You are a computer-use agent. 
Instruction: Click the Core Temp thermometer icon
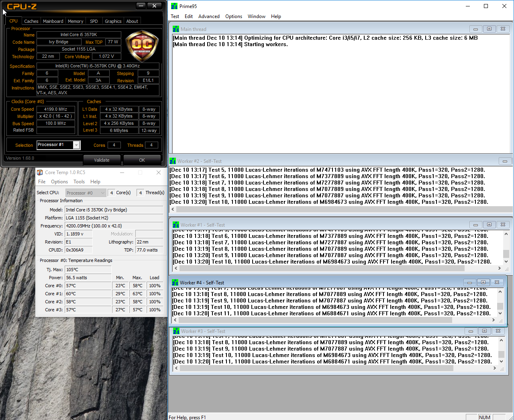pos(40,172)
